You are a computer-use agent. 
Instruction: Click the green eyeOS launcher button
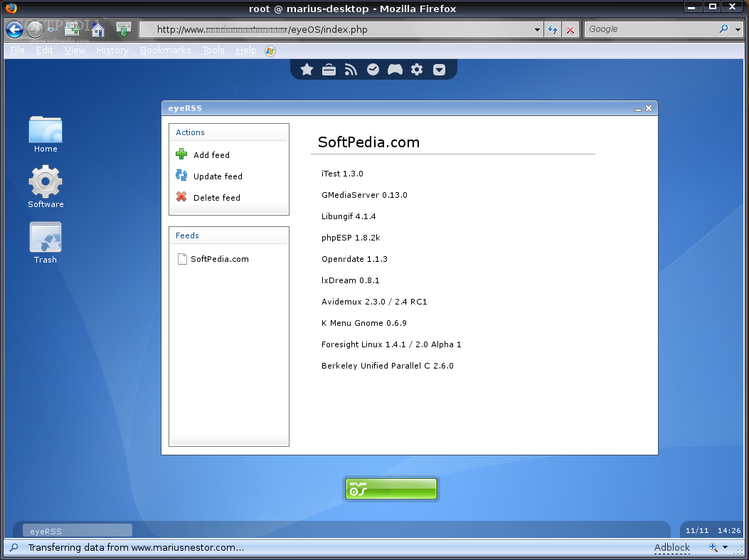(x=391, y=489)
